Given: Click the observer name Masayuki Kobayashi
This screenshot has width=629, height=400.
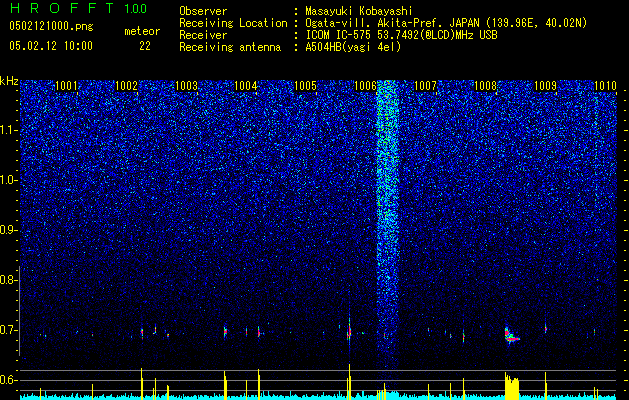Looking at the screenshot, I should coord(359,12).
